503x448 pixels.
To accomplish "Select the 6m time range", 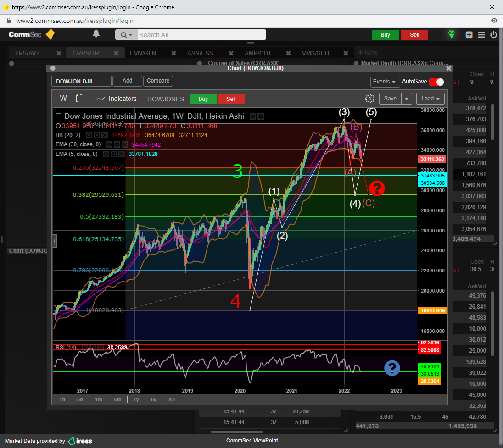I will pos(118,399).
